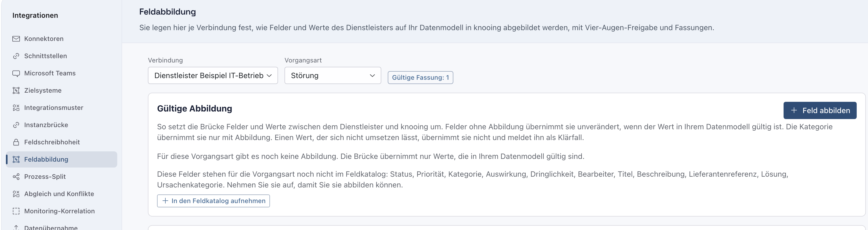Click the envelope icon beside Konnektoren
This screenshot has width=868, height=230.
click(x=16, y=39)
